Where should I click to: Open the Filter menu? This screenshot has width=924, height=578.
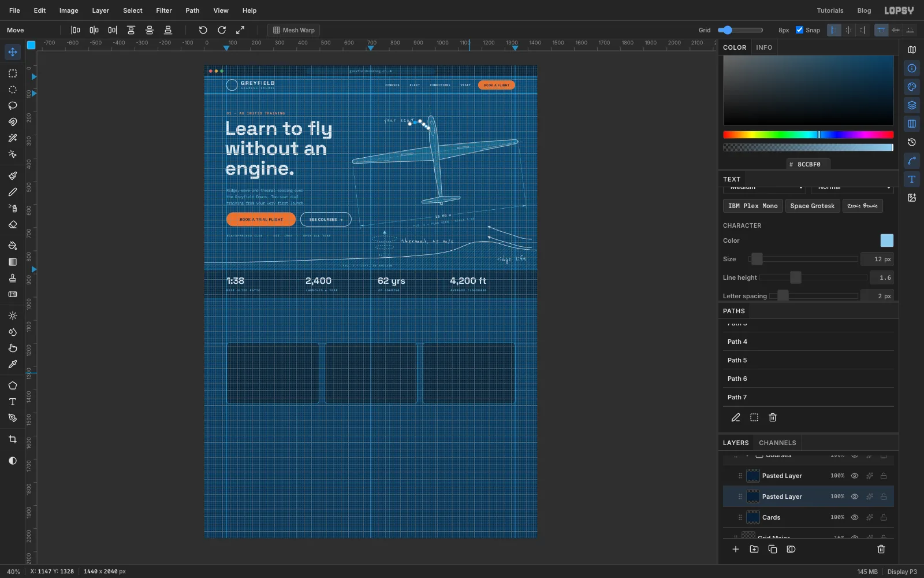pos(164,10)
